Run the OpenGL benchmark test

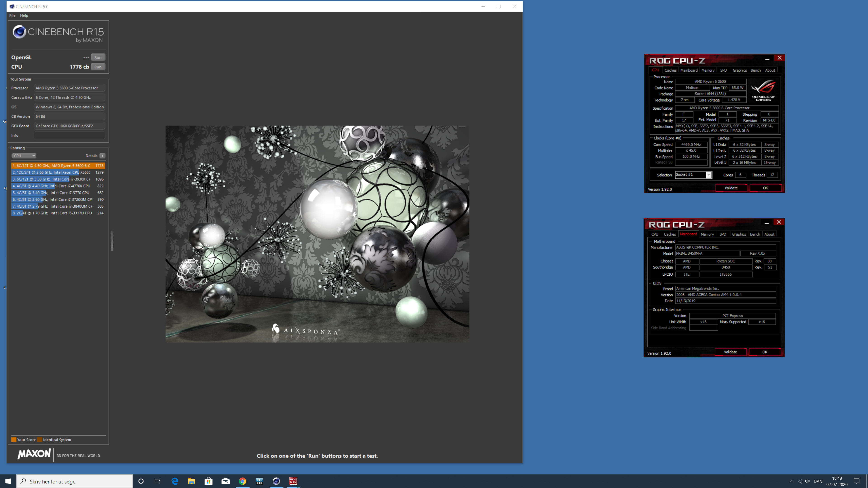[98, 57]
